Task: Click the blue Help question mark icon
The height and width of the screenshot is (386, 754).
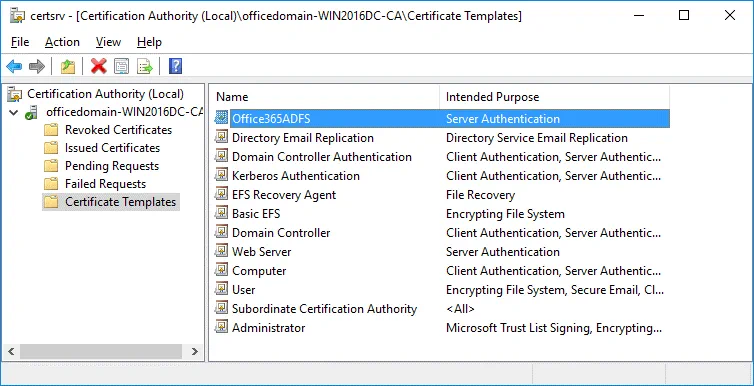Action: tap(176, 66)
